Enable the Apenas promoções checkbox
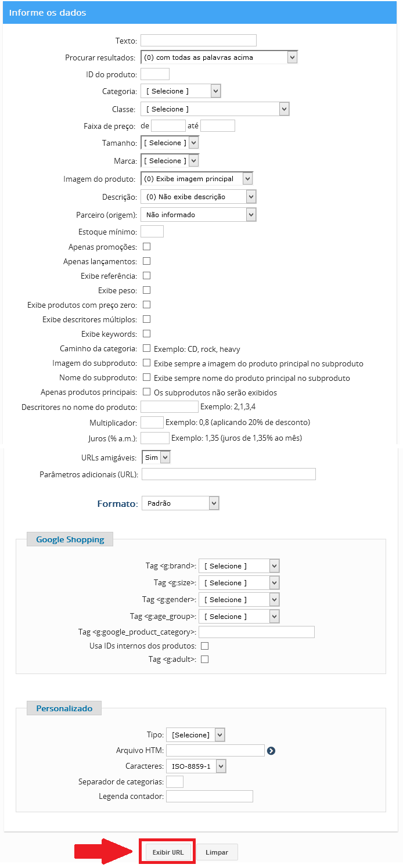This screenshot has height=868, width=403. click(147, 247)
